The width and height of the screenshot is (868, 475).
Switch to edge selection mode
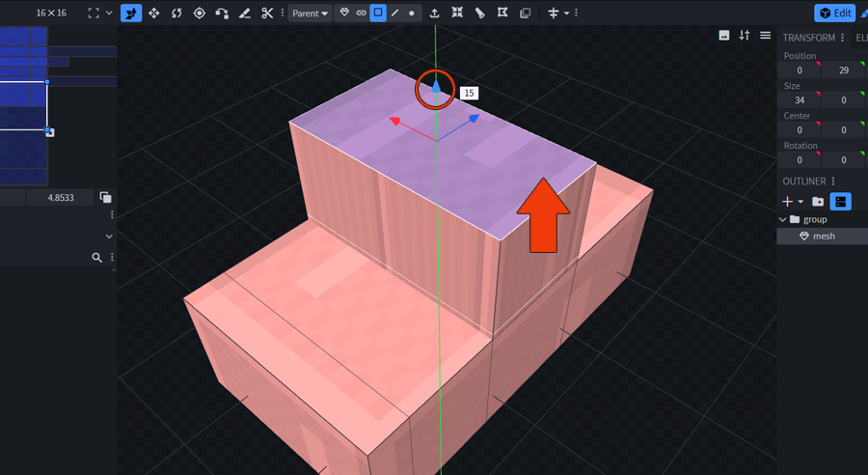[x=395, y=14]
